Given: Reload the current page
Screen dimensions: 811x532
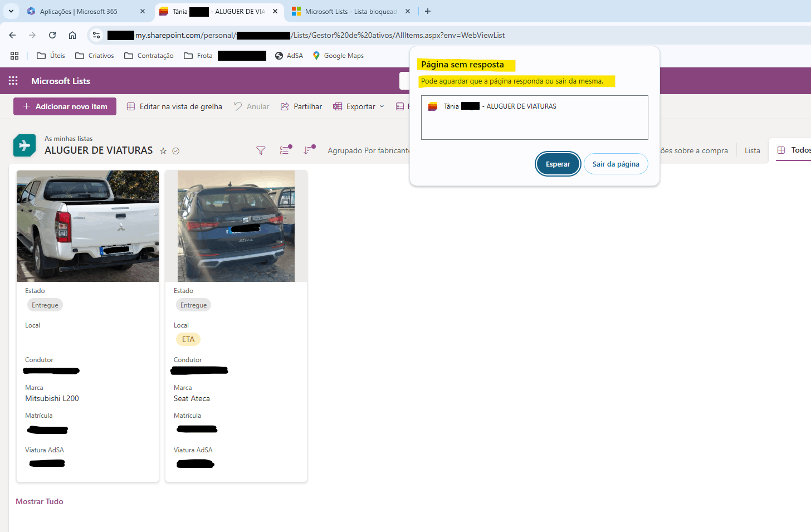Looking at the screenshot, I should (x=52, y=35).
